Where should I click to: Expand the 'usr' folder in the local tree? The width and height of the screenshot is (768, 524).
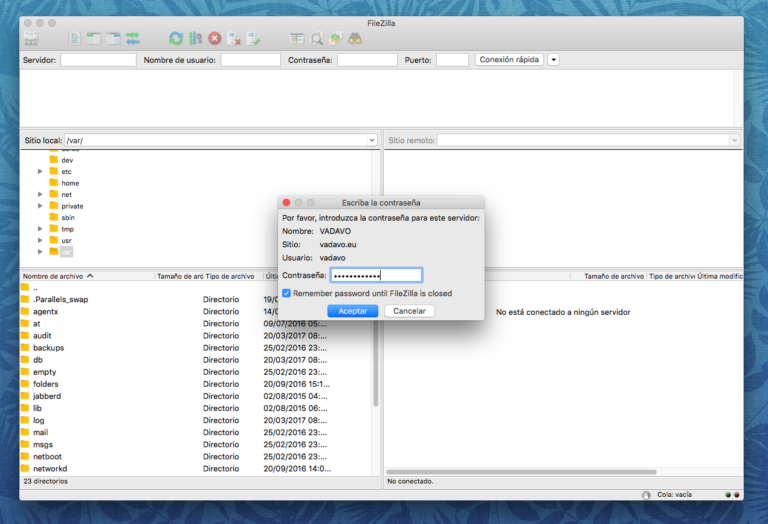pyautogui.click(x=40, y=240)
